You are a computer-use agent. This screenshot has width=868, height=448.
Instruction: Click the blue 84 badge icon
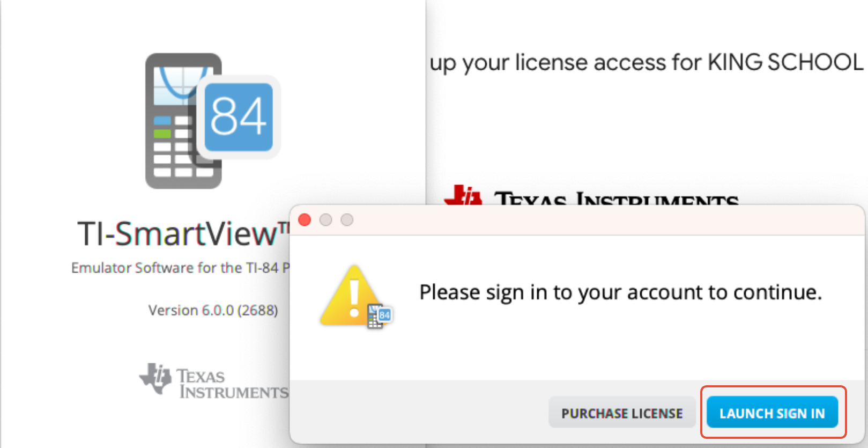(x=239, y=117)
